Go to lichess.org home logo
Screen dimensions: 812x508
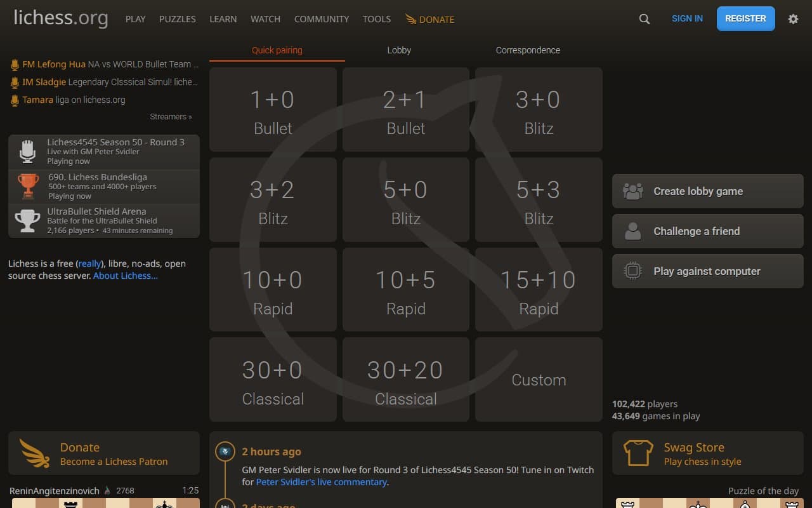(61, 18)
